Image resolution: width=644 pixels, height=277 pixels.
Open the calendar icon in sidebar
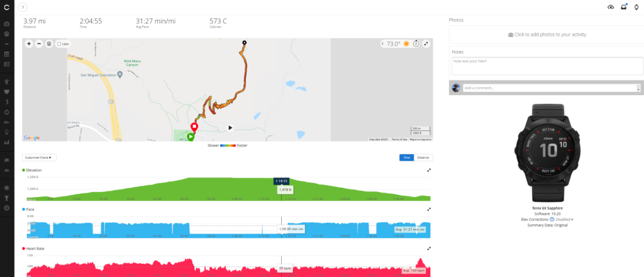[x=6, y=54]
